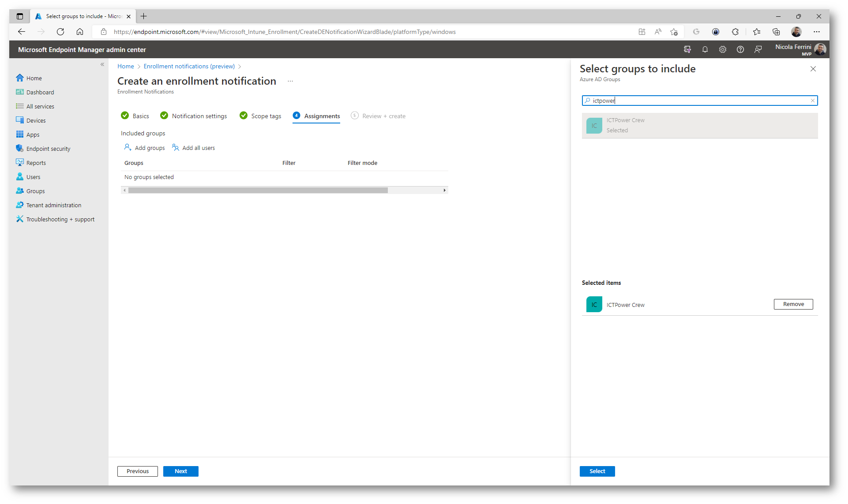Open the notifications bell icon

[x=705, y=49]
